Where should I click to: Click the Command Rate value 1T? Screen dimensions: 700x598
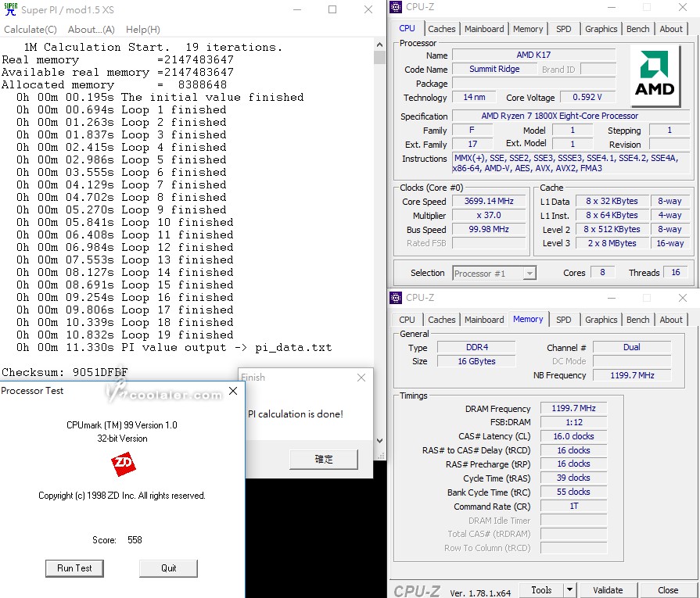tap(573, 506)
